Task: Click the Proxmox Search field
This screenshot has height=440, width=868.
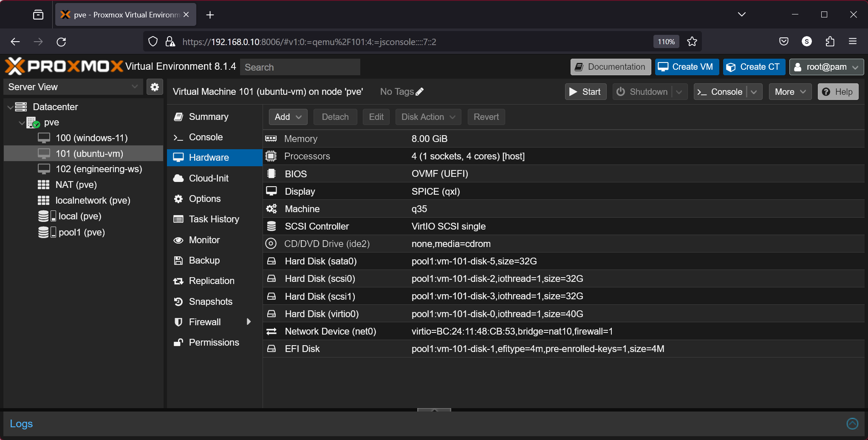Action: coord(300,67)
